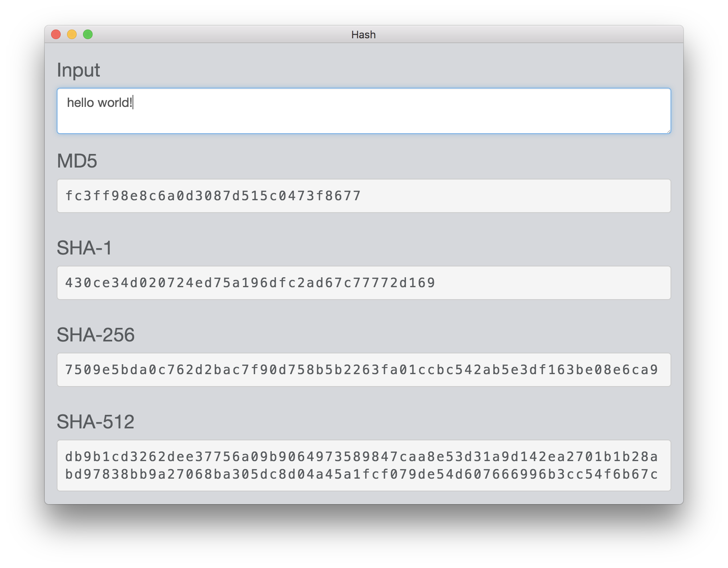This screenshot has height=568, width=728.
Task: Click the Input section label
Action: (78, 70)
